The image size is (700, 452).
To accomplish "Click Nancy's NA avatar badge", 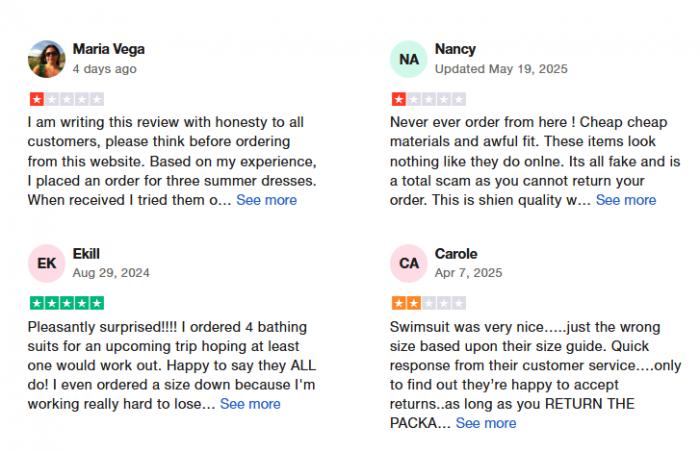I will point(409,59).
